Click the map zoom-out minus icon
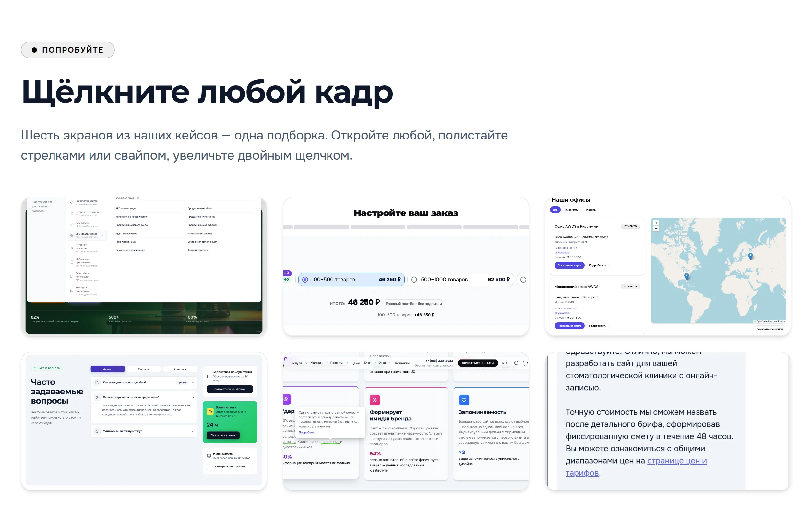Viewport: 812px width, 532px height. [656, 228]
